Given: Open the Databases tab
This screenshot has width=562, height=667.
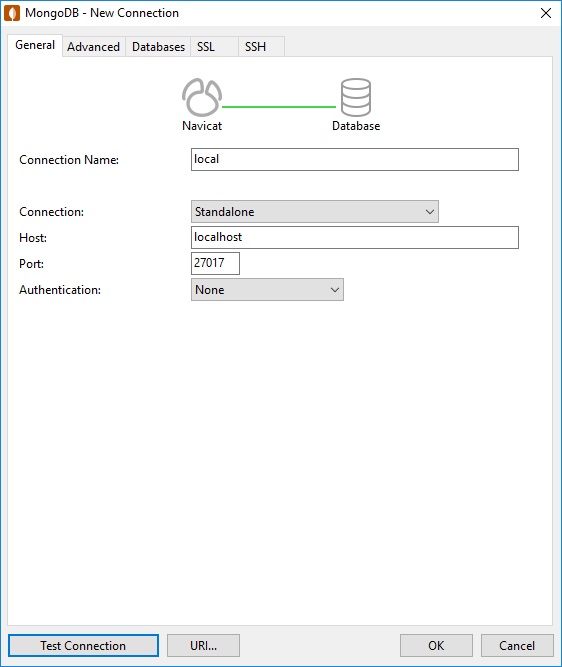Looking at the screenshot, I should 158,46.
